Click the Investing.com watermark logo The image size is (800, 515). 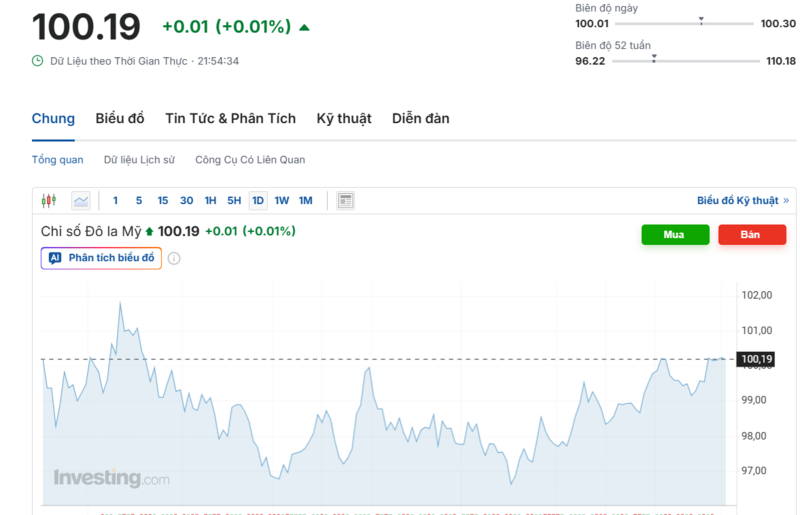click(x=111, y=478)
